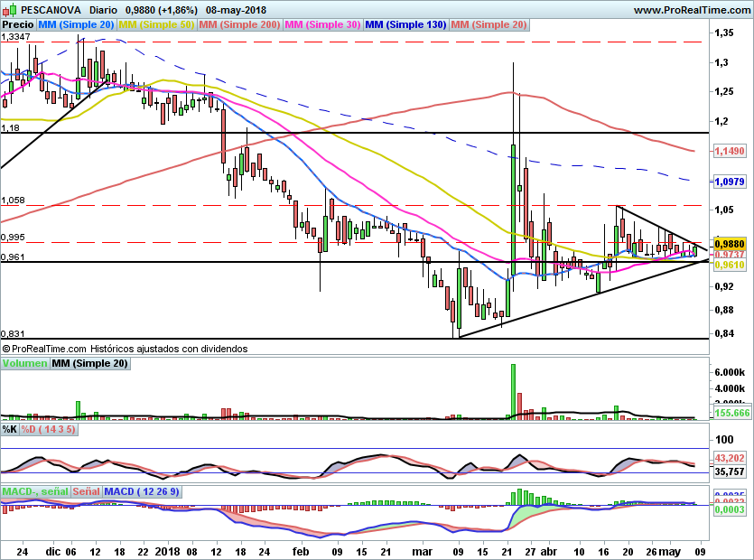754x560 pixels.
Task: Open the blue MM (Simple 20) label
Action: click(76, 25)
